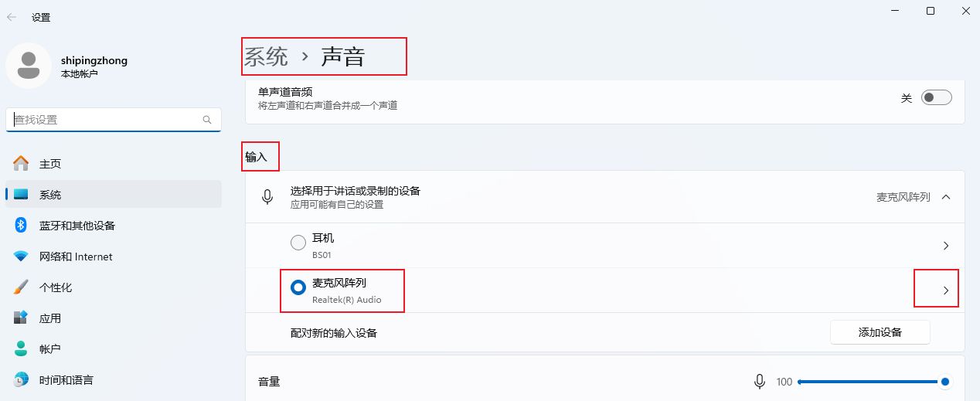The height and width of the screenshot is (401, 980).
Task: Click the Network (网络和 Internet) Wi-Fi icon
Action: (21, 257)
